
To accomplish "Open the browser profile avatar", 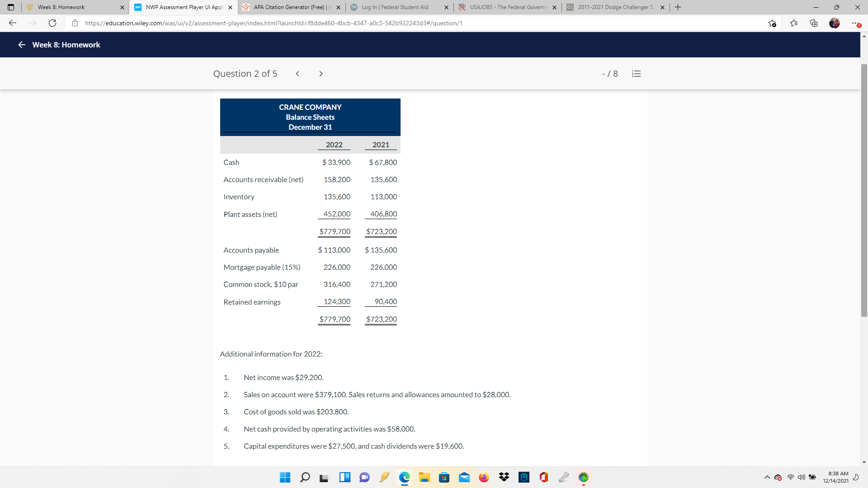I will 835,23.
